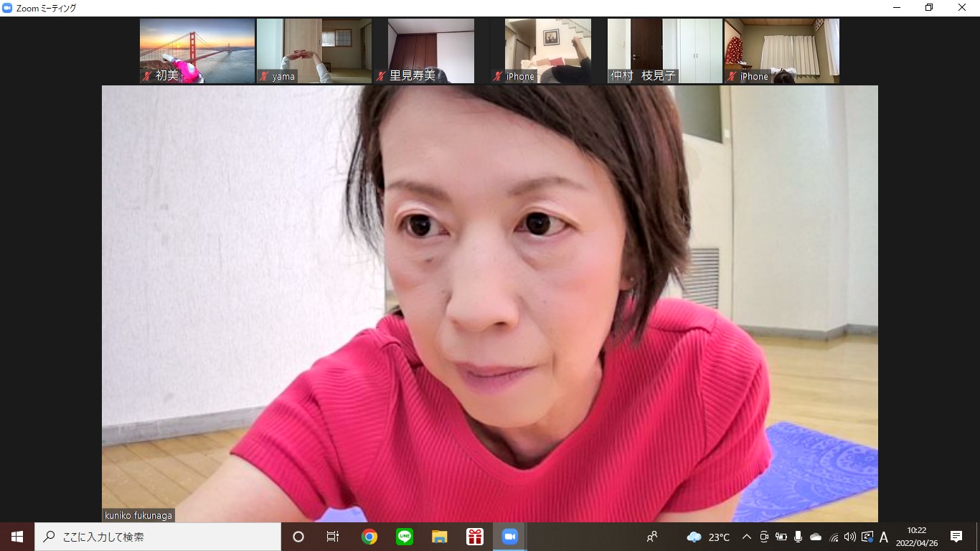
Task: Click the Zoom logo in title bar
Action: [7, 8]
